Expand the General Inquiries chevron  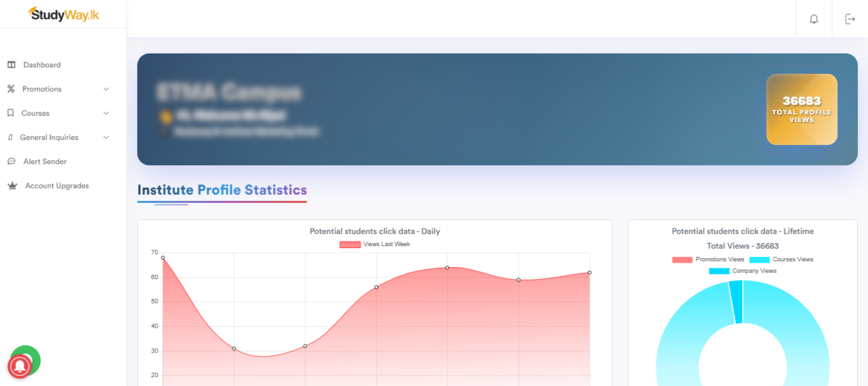coord(106,137)
